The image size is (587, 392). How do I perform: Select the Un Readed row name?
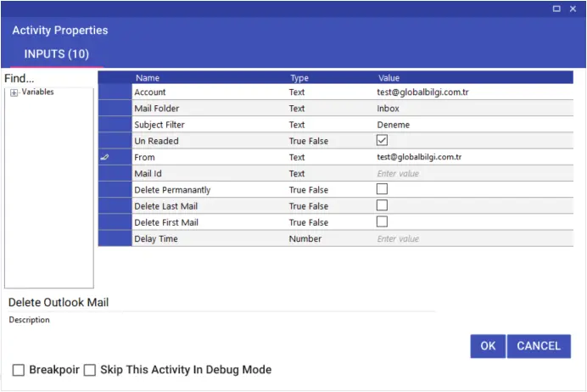156,141
